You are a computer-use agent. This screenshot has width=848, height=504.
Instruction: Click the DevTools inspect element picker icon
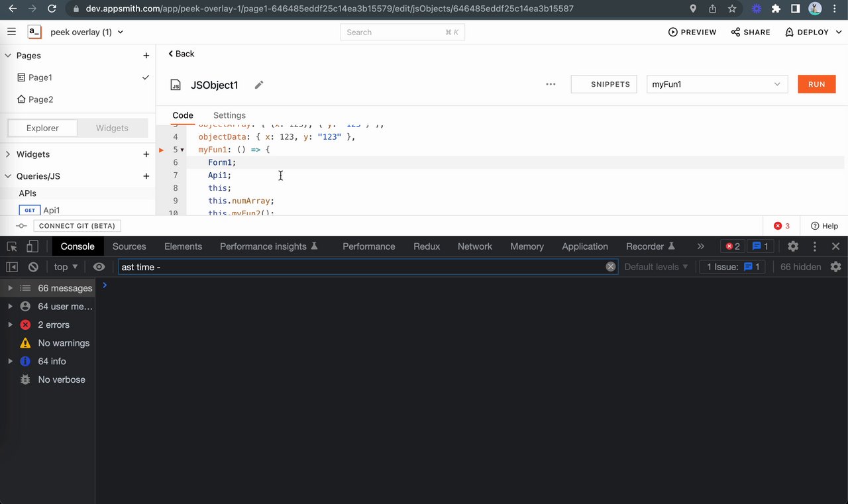point(12,246)
